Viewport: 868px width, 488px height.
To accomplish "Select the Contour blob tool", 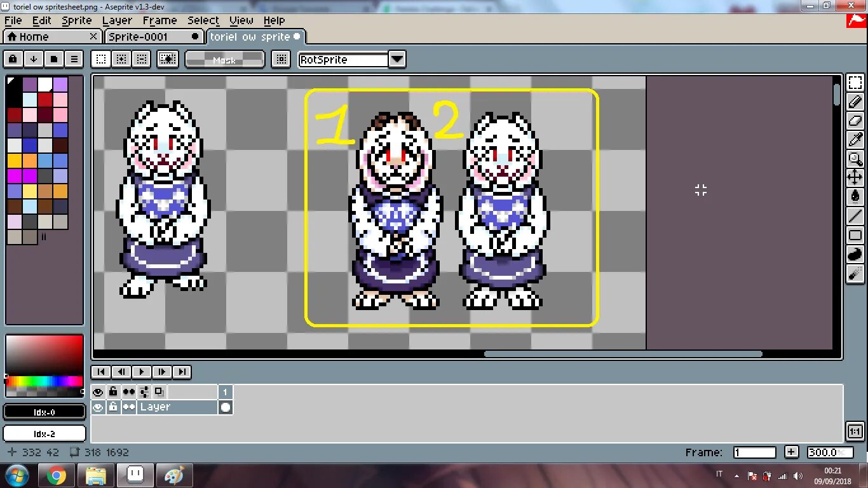I will tap(855, 254).
